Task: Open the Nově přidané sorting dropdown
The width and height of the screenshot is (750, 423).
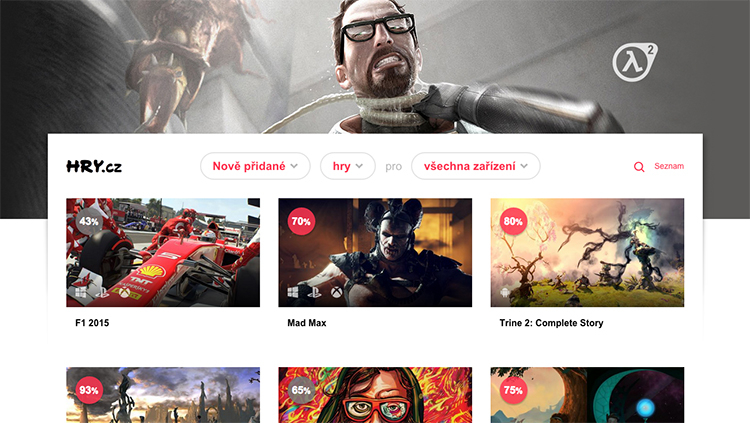Action: (x=255, y=166)
